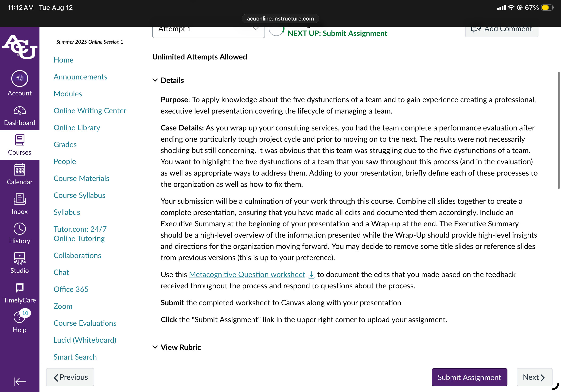Viewport: 561px width, 392px height.
Task: Open the History clock icon
Action: coord(19,229)
